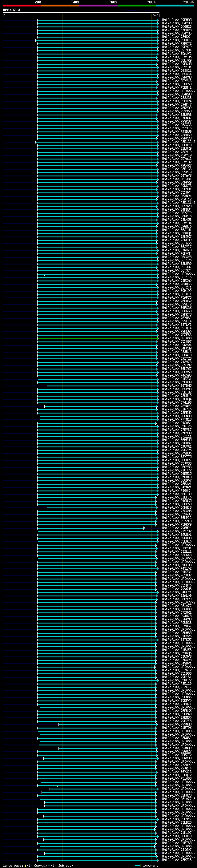The height and width of the screenshot is (868, 197).
Task: Select label UniRef100_B9H199
Action: point(177,291)
